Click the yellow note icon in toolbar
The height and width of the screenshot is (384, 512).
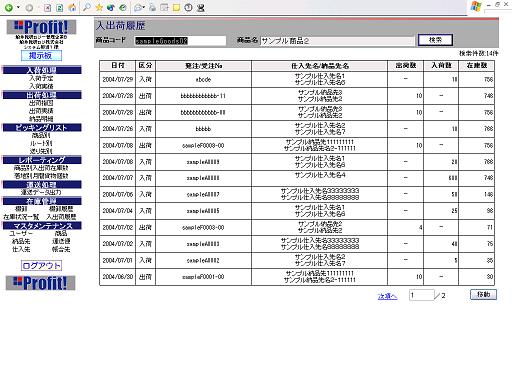176,7
